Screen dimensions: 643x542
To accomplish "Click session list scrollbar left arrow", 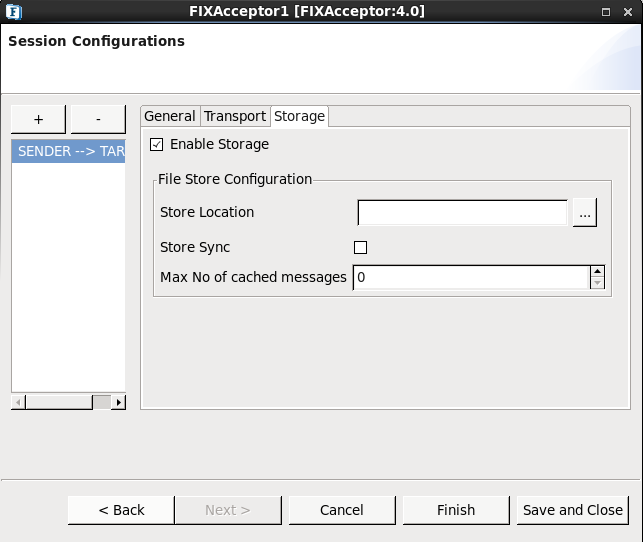I will [17, 402].
